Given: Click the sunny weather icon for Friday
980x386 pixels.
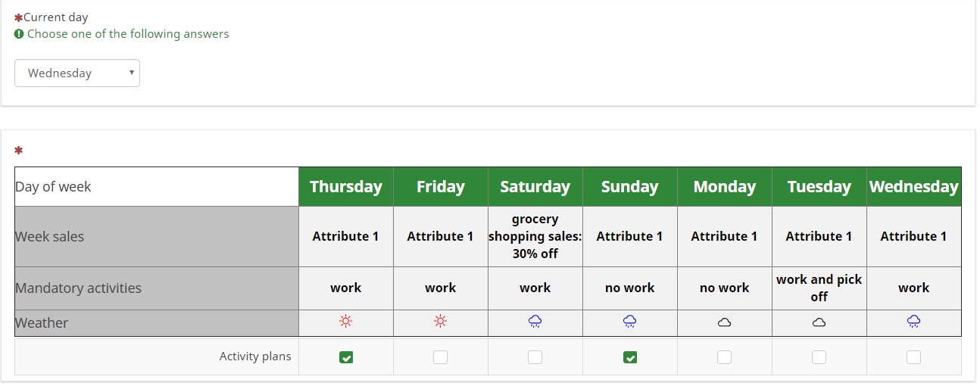Looking at the screenshot, I should (x=441, y=322).
